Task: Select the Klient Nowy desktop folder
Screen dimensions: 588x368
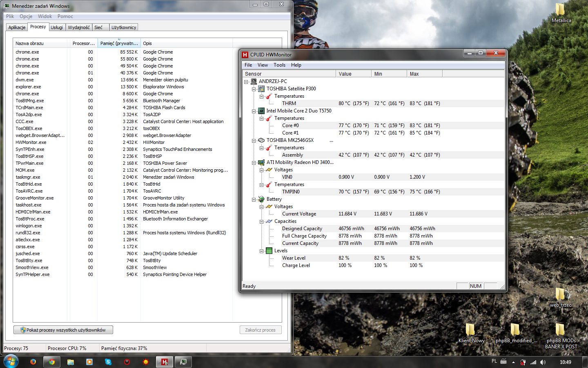Action: pyautogui.click(x=471, y=333)
